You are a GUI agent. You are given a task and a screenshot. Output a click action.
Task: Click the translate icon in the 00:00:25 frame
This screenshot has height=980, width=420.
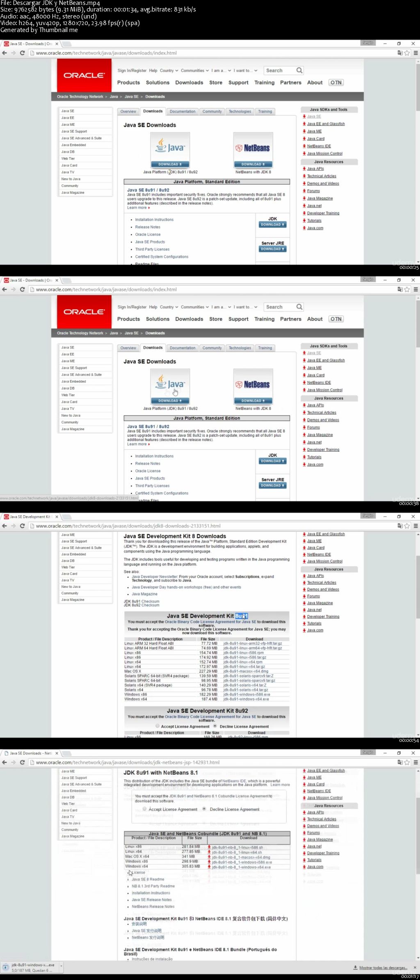click(x=400, y=53)
